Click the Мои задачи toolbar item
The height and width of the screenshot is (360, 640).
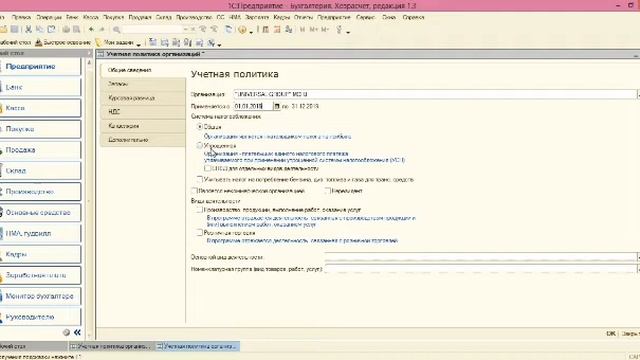click(115, 42)
